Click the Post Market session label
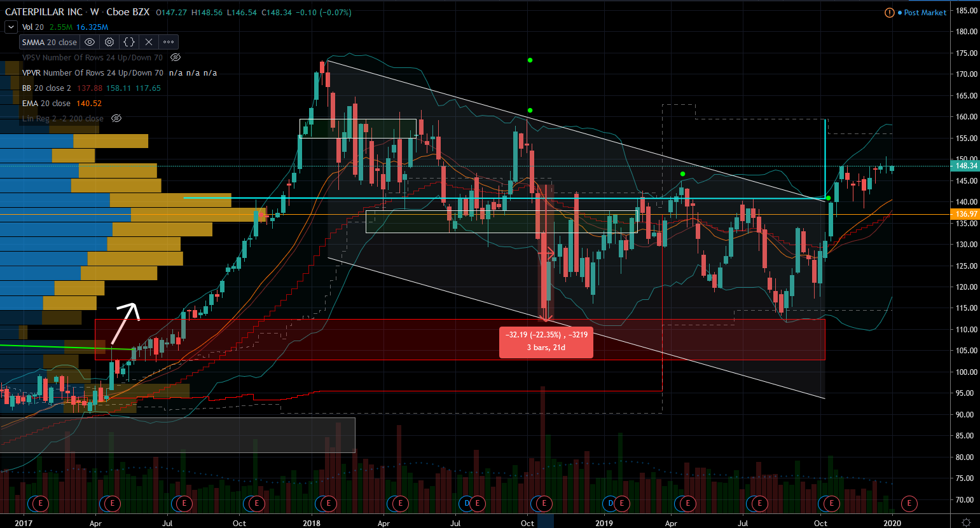The width and height of the screenshot is (980, 528). pos(925,13)
